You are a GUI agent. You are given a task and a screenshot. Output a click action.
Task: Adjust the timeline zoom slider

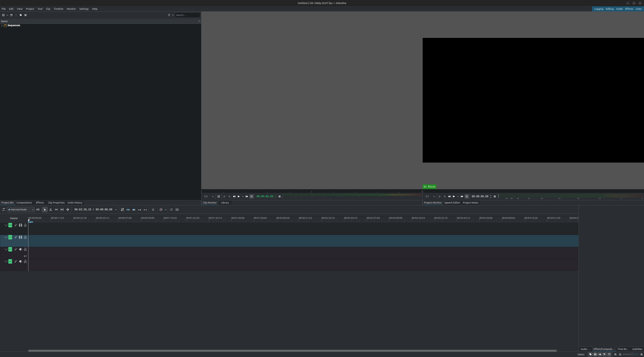coord(632,354)
